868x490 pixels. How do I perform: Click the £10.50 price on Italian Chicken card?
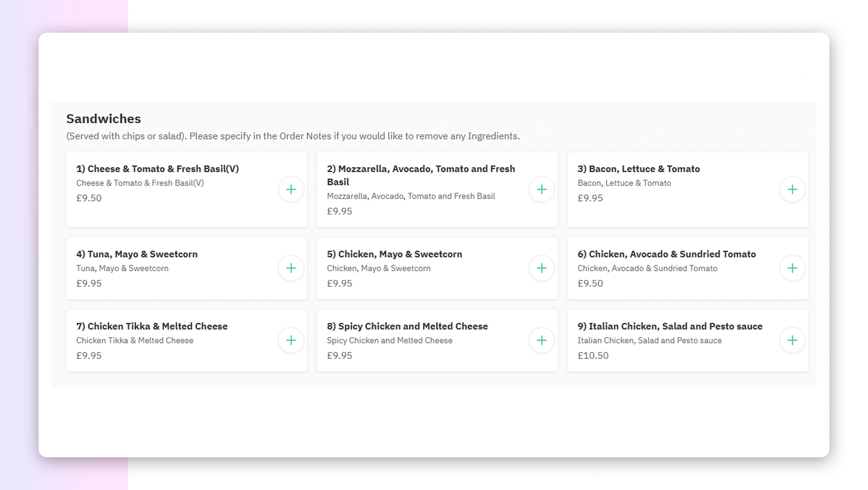pyautogui.click(x=593, y=356)
